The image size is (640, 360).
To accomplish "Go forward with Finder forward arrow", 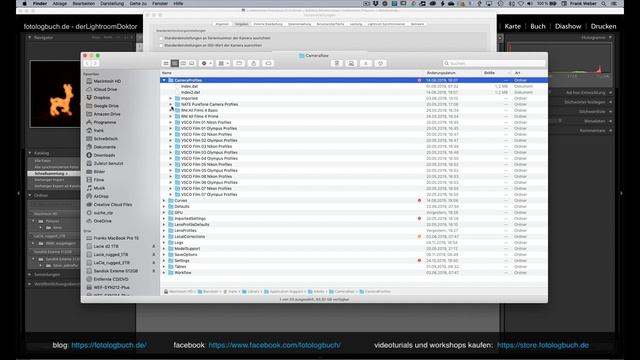I will click(95, 63).
